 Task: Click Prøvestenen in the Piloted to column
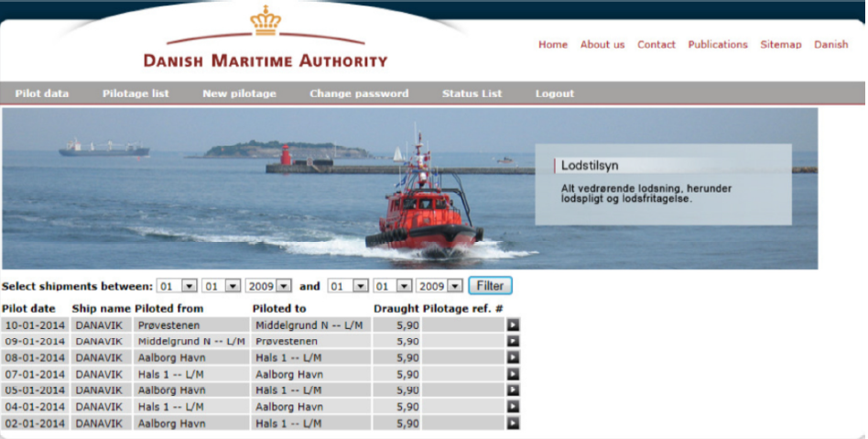pos(287,342)
